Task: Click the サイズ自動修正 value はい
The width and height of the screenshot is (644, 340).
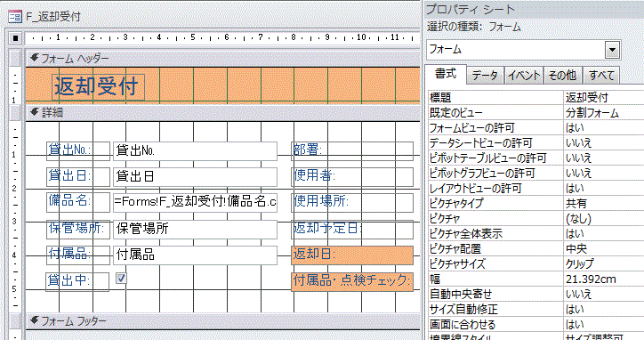Action: (603, 309)
